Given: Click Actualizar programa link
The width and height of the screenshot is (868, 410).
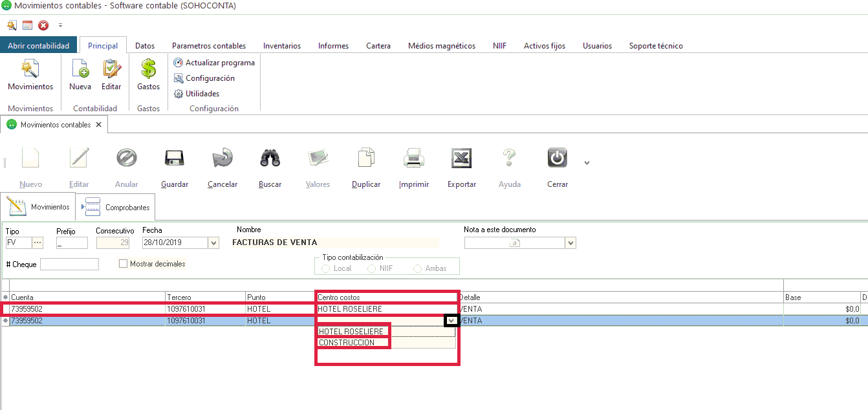Looking at the screenshot, I should [x=220, y=63].
